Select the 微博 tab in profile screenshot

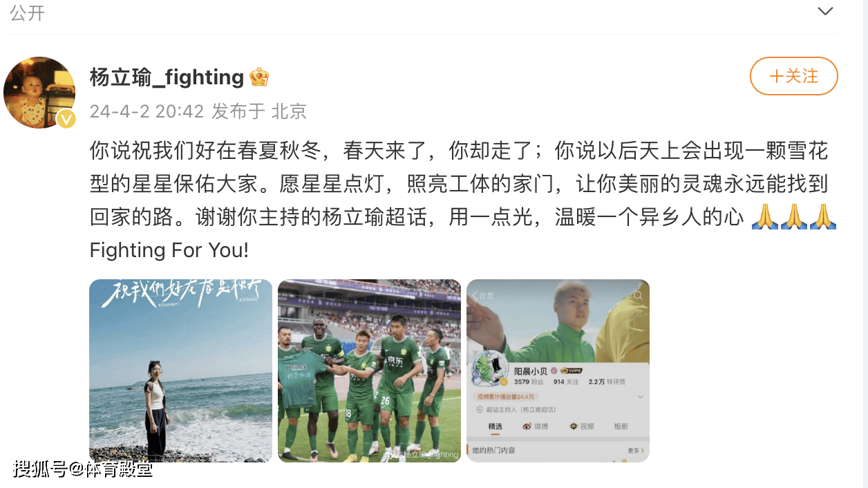coord(536,426)
